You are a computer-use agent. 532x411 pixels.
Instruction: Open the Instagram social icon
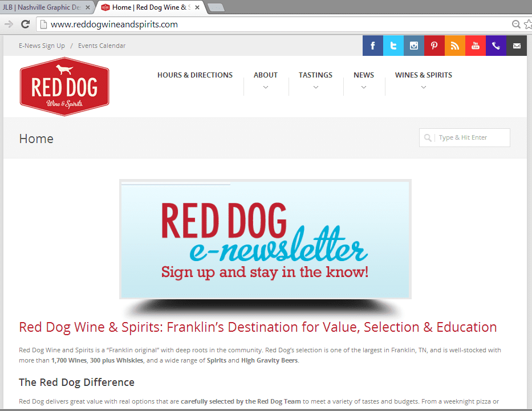click(414, 46)
